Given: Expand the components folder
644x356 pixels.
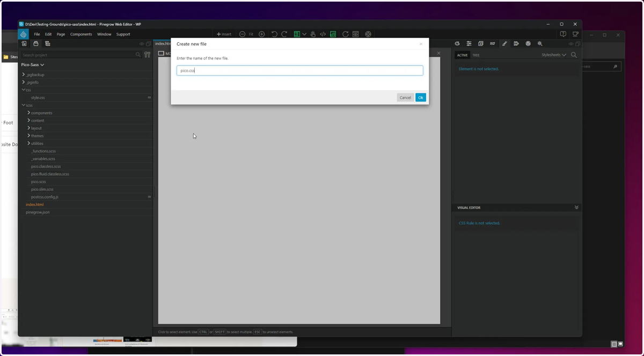Looking at the screenshot, I should coord(28,113).
